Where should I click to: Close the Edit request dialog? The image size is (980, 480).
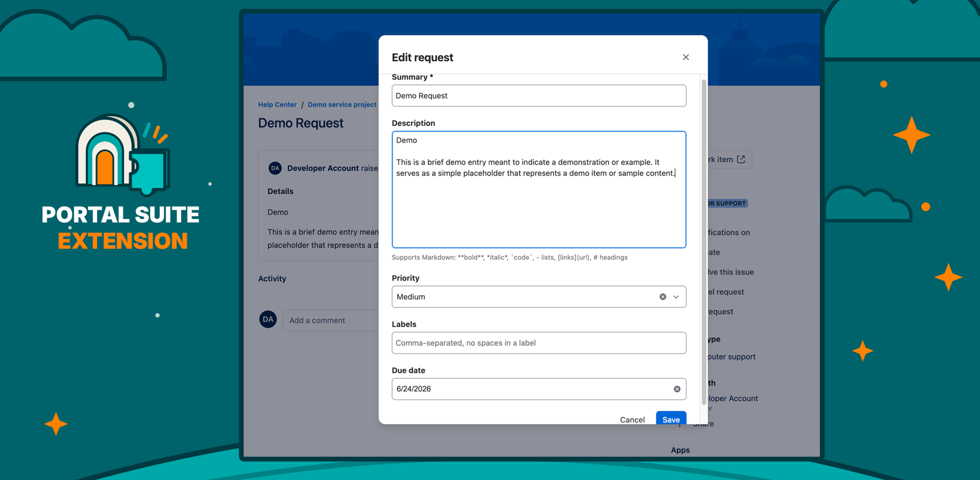click(686, 57)
